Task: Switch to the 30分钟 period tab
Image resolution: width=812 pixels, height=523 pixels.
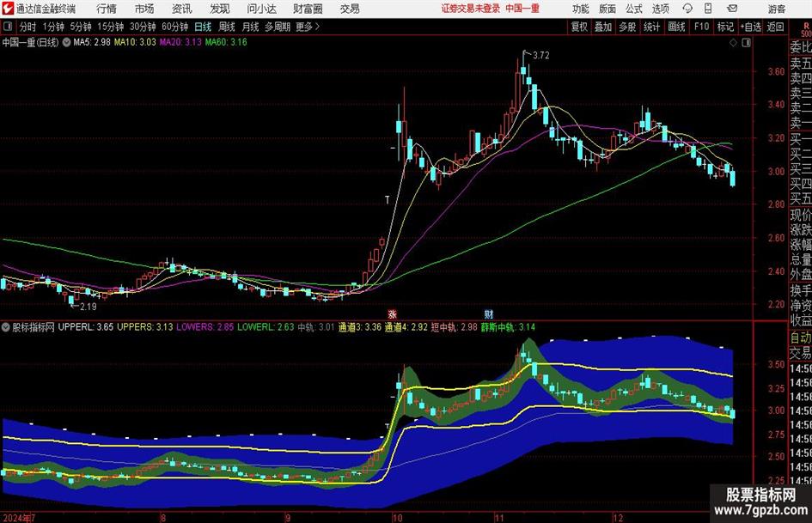Action: tap(143, 27)
